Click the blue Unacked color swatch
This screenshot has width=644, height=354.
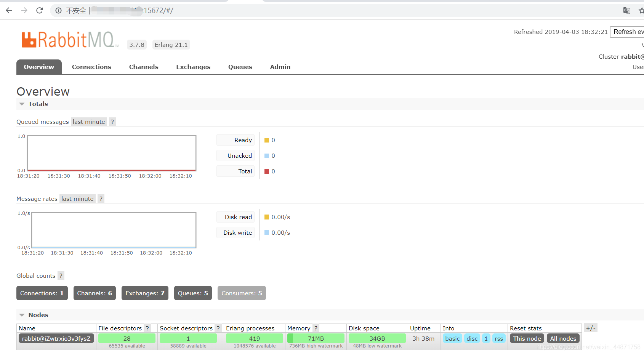coord(267,156)
